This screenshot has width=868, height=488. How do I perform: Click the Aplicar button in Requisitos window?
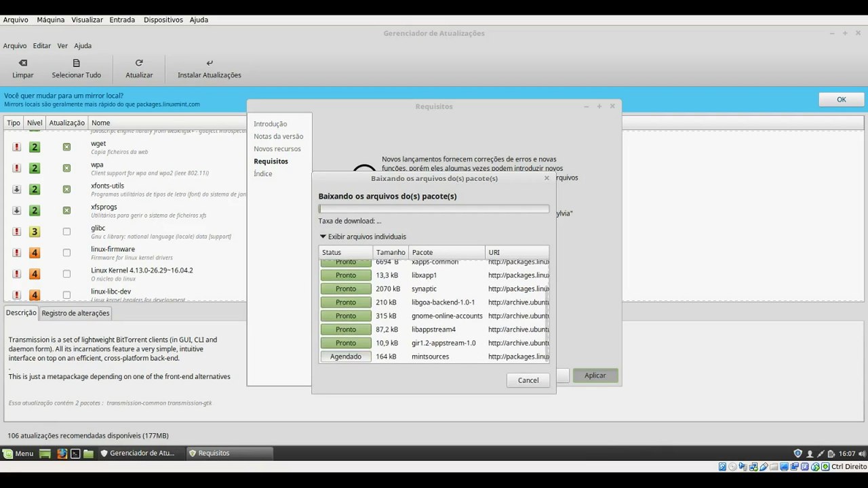click(595, 375)
